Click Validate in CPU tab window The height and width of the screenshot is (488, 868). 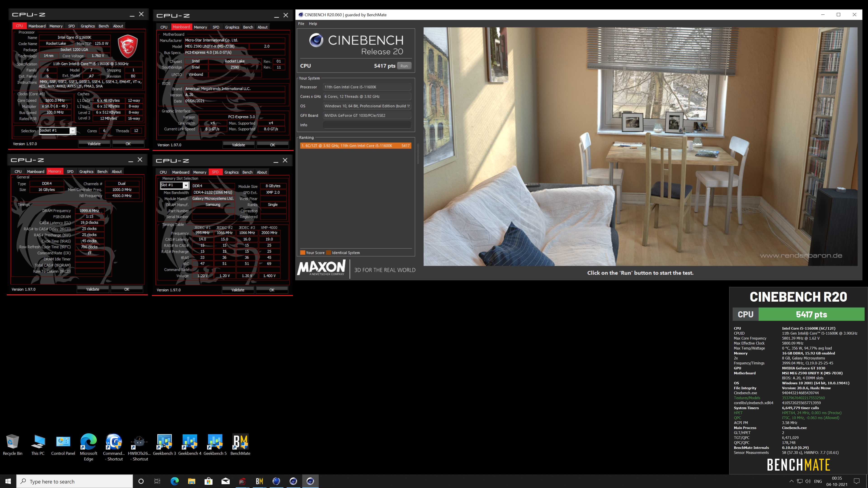(94, 144)
